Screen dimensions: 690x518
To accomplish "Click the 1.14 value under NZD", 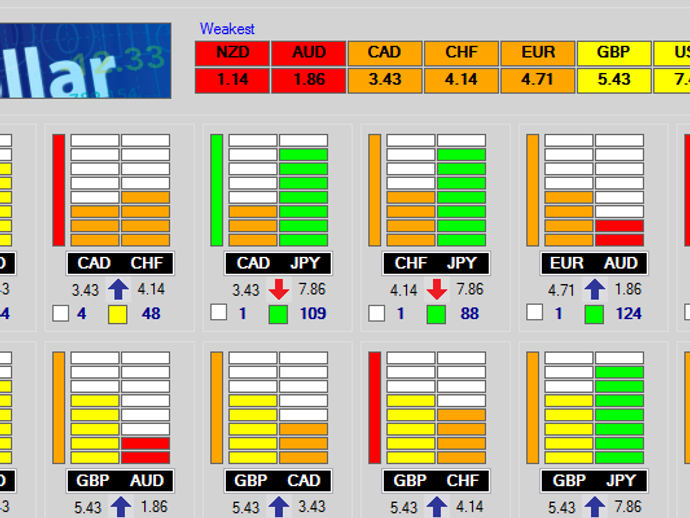I will pos(232,81).
